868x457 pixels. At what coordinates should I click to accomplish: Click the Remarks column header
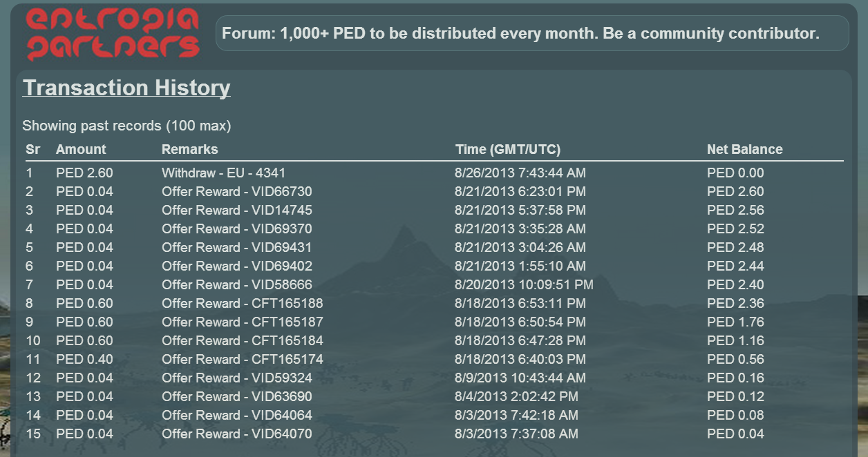click(189, 149)
